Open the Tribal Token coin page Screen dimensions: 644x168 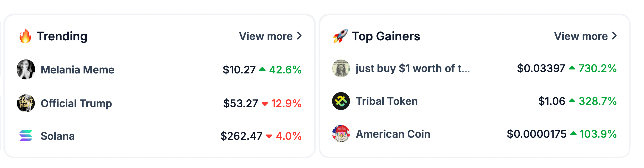click(x=387, y=101)
